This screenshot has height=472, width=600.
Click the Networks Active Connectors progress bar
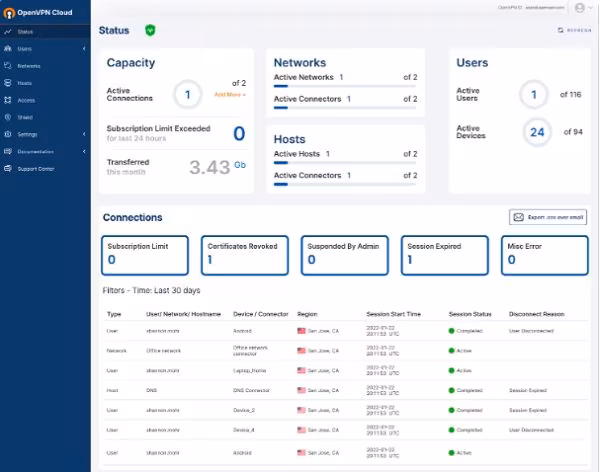[345, 108]
